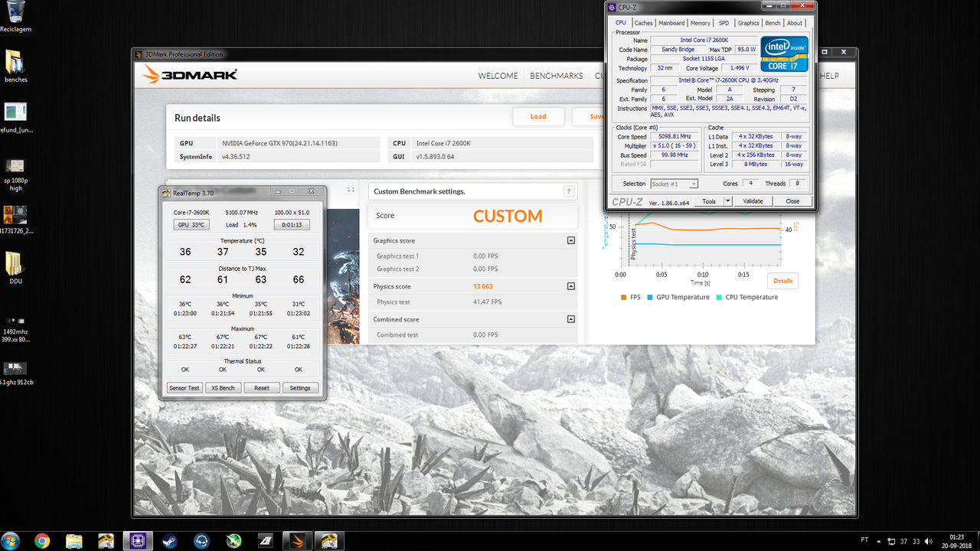This screenshot has height=551, width=980.
Task: Open Steam from the taskbar
Action: 170,541
